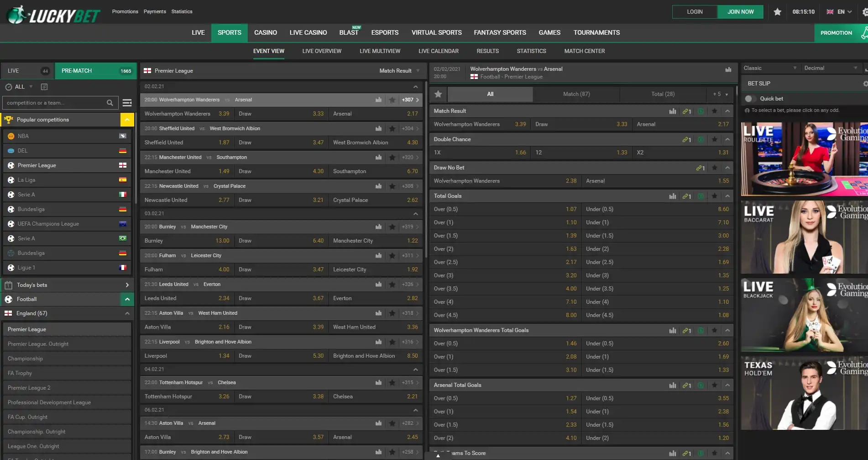868x460 pixels.
Task: Click the search magnifier in competition field
Action: click(110, 103)
